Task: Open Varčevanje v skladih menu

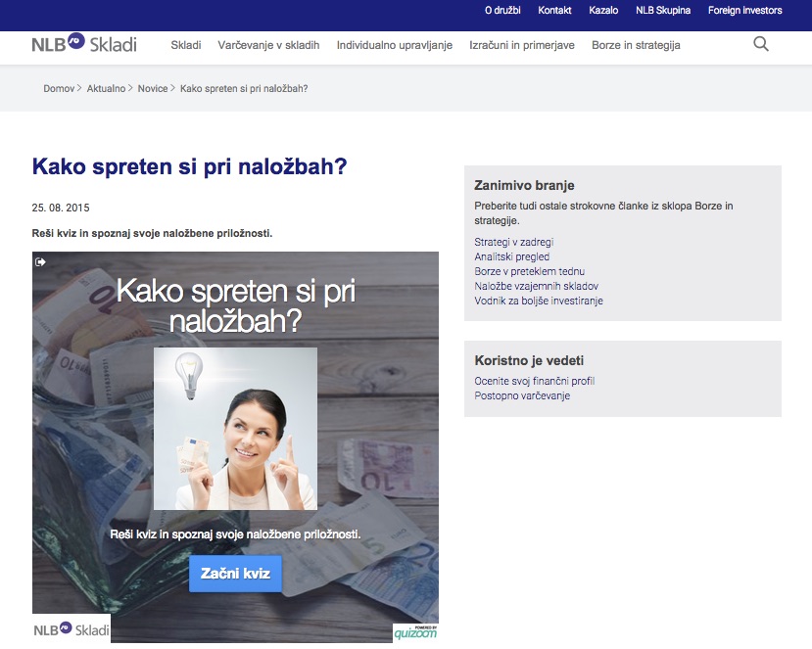Action: 268,45
